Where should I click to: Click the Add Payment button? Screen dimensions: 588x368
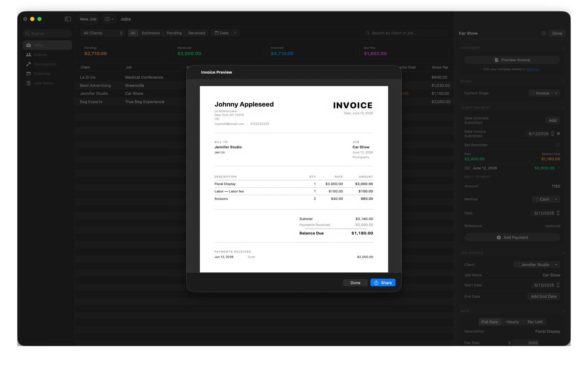pos(512,237)
